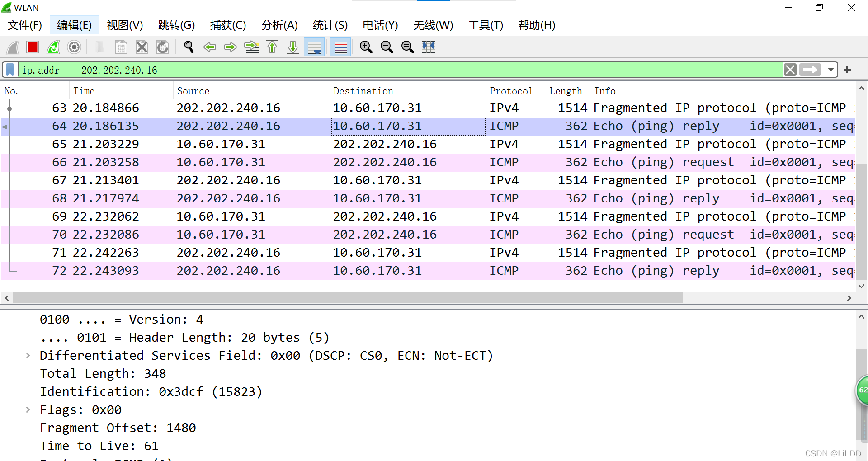Screen dimensions: 868x461
Task: Close the capture file using the X toolbar icon
Action: [x=142, y=47]
